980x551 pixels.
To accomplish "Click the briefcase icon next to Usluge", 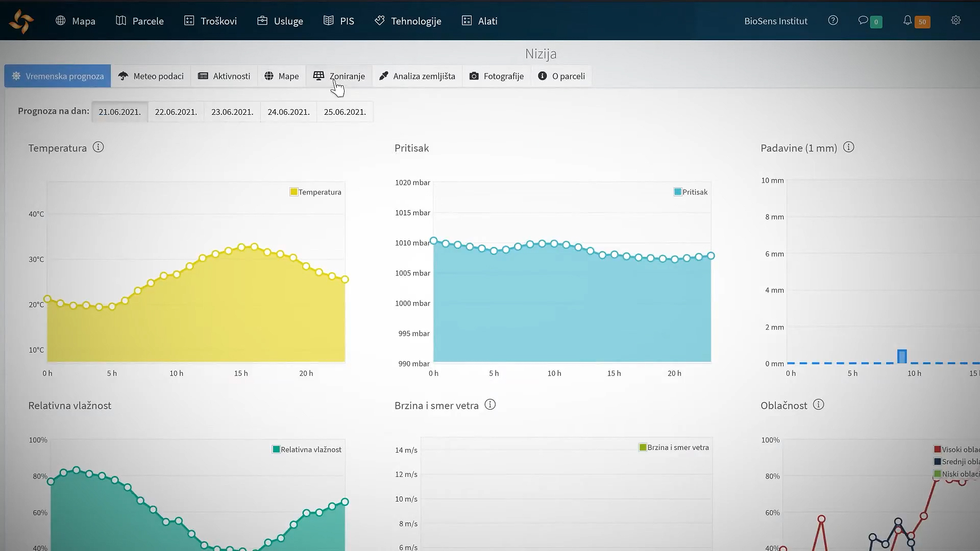I will coord(262,20).
